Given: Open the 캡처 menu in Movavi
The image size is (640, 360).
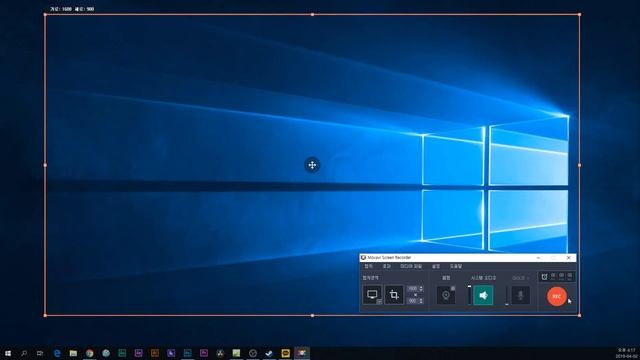Looking at the screenshot, I should click(x=369, y=266).
